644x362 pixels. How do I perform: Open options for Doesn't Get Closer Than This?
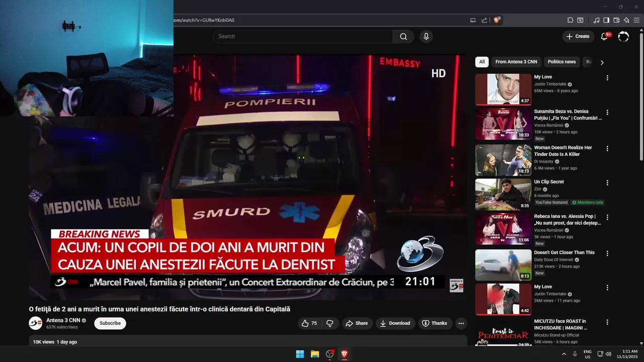click(607, 253)
